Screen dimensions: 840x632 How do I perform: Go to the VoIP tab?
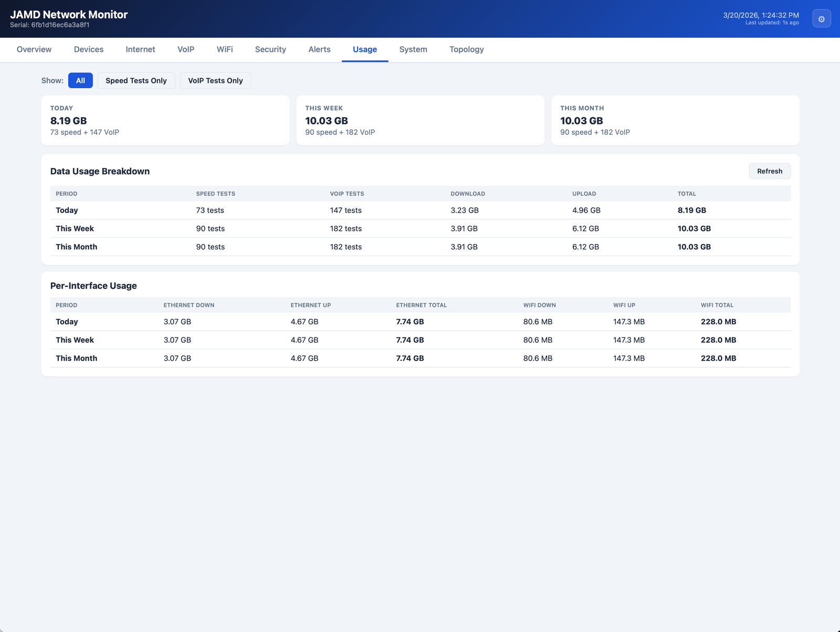[x=185, y=49]
